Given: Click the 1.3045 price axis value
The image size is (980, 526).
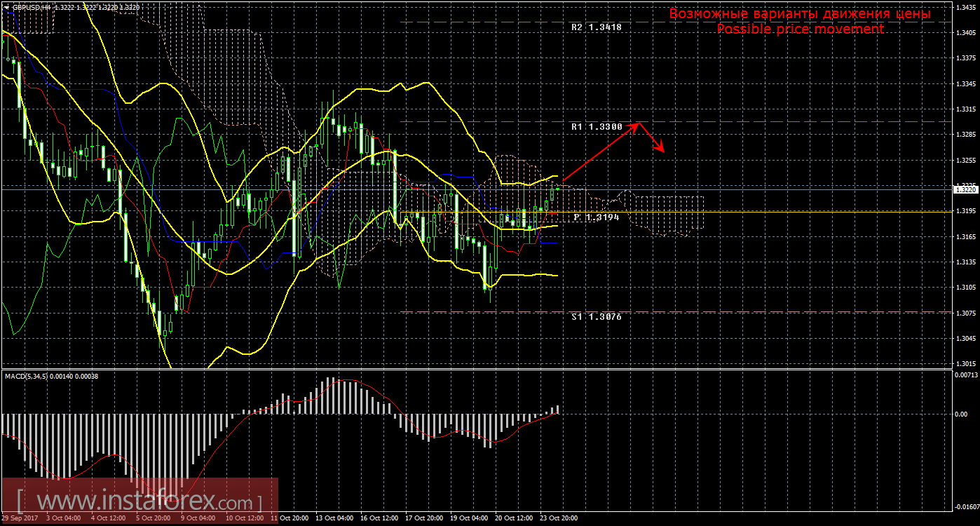Looking at the screenshot, I should [x=966, y=339].
